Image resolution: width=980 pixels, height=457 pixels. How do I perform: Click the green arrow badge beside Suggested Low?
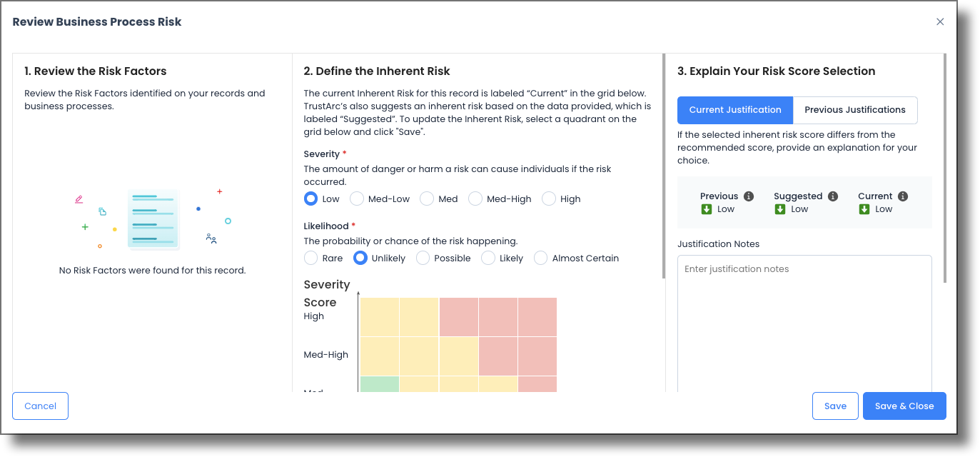[780, 209]
